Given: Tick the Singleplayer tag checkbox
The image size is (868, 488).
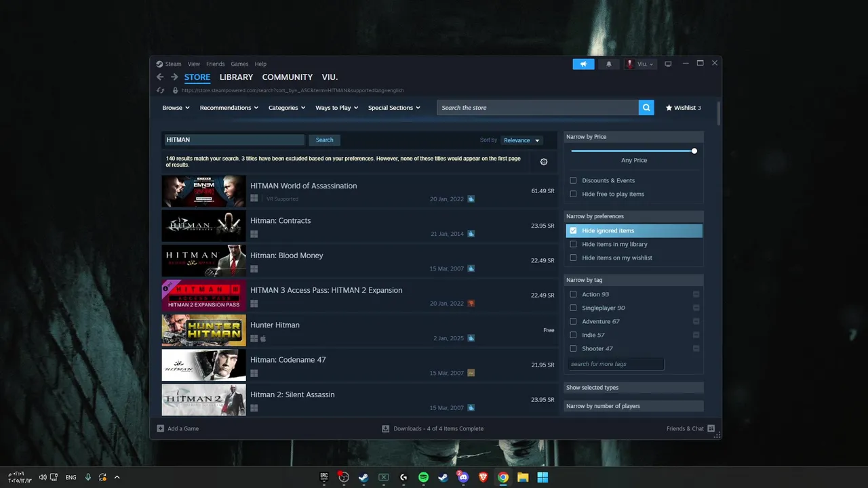Looking at the screenshot, I should pos(573,308).
